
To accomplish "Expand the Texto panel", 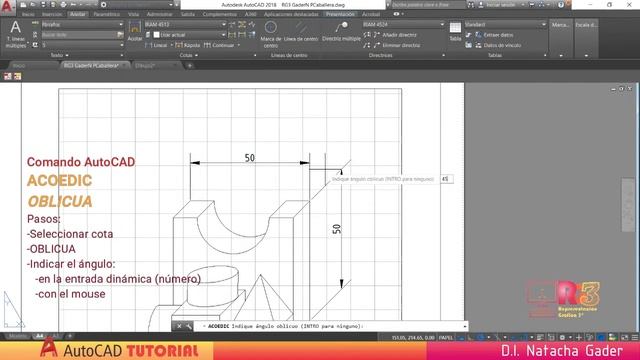I will (x=60, y=55).
